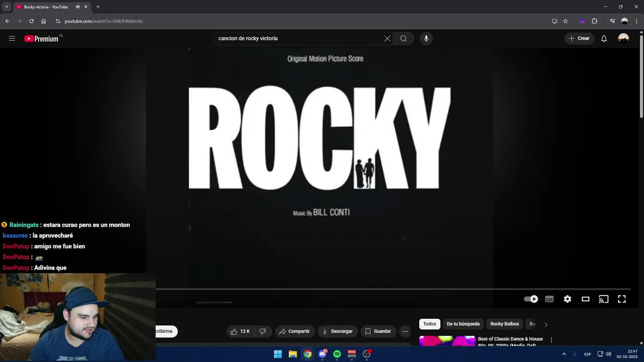The width and height of the screenshot is (644, 362).
Task: Open Discord from taskbar
Action: pyautogui.click(x=323, y=354)
